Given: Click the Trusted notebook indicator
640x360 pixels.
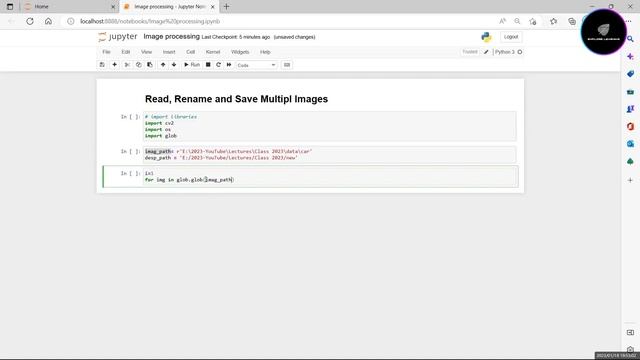Looking at the screenshot, I should coord(470,52).
